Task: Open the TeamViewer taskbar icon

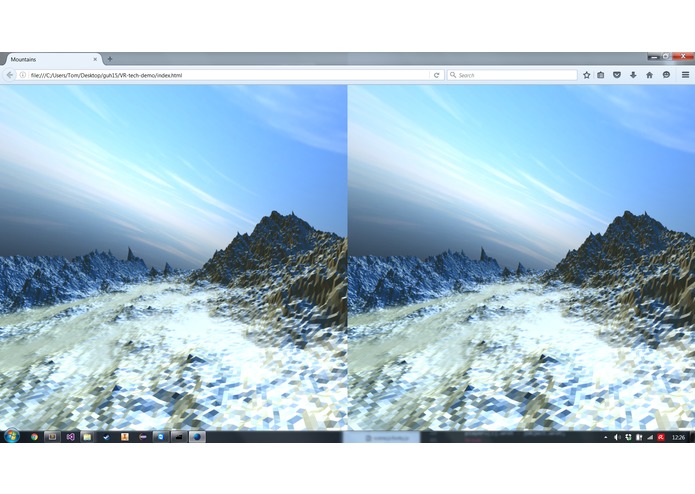Action: click(x=160, y=437)
